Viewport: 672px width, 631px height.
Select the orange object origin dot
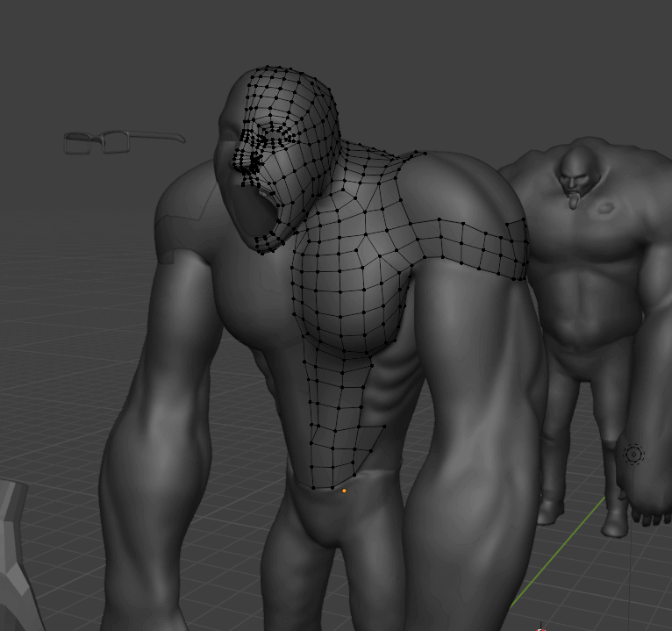click(x=344, y=491)
